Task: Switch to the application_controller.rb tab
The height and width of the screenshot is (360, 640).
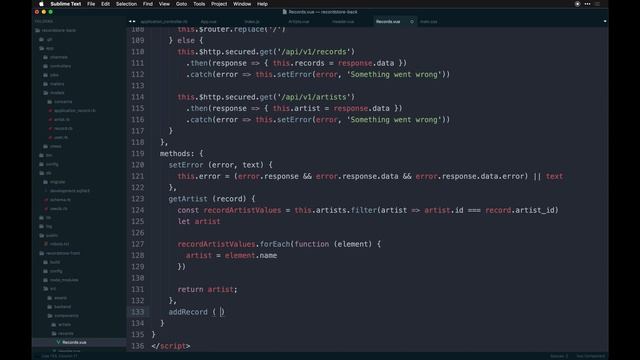Action: pos(164,22)
